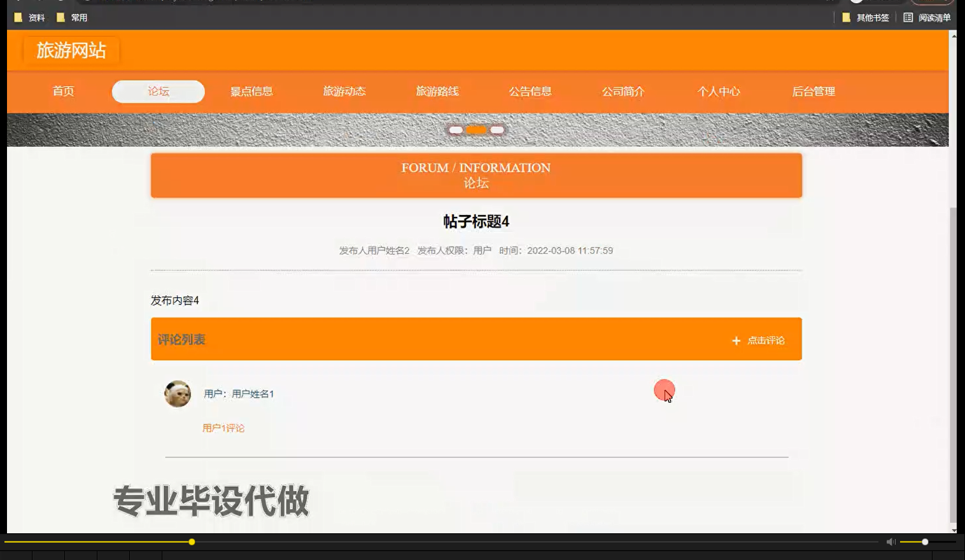Switch to the 景点信息 tab

(x=251, y=92)
